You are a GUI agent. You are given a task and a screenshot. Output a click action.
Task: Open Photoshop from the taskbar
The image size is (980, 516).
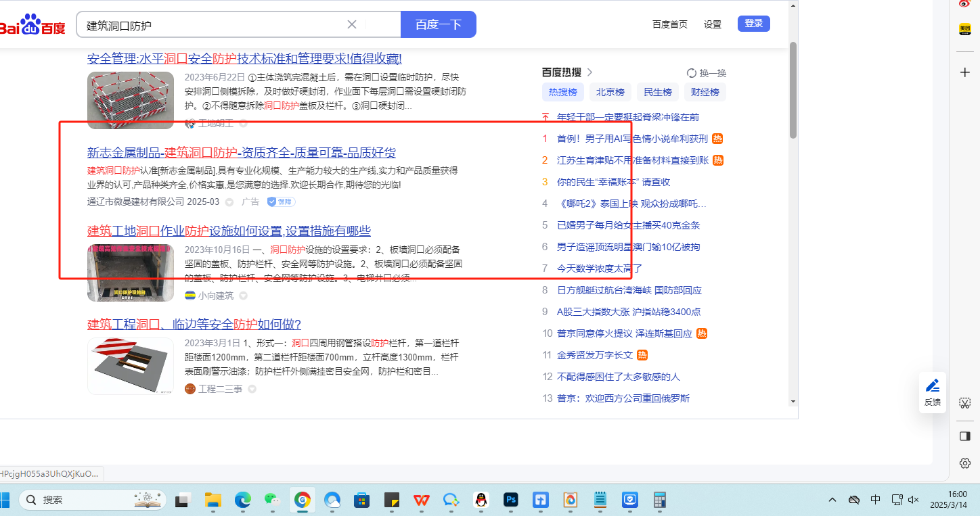(x=511, y=500)
